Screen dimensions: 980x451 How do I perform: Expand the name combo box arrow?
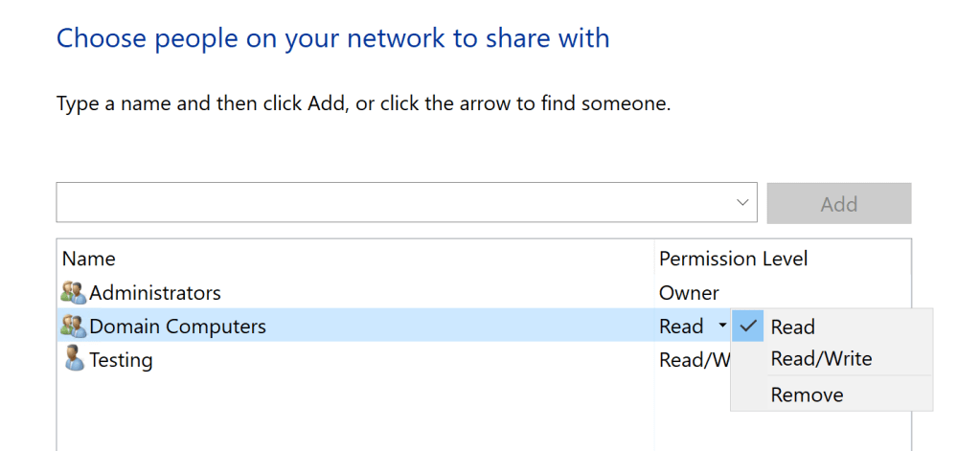coord(742,203)
